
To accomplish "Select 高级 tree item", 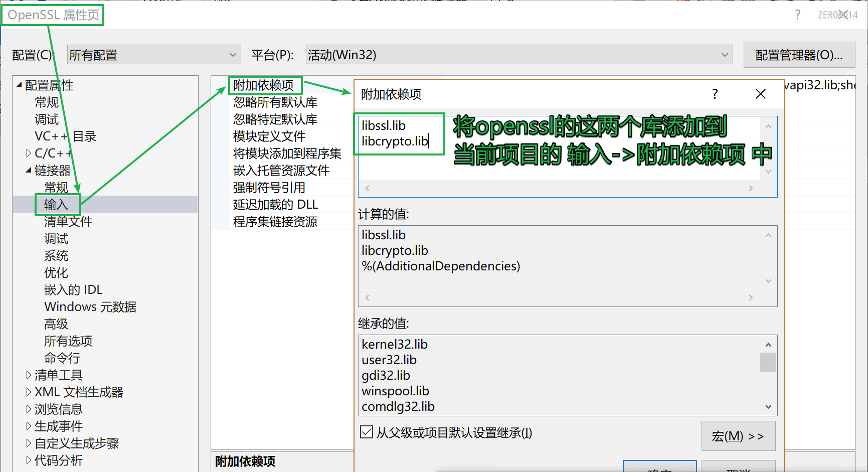I will 56,324.
